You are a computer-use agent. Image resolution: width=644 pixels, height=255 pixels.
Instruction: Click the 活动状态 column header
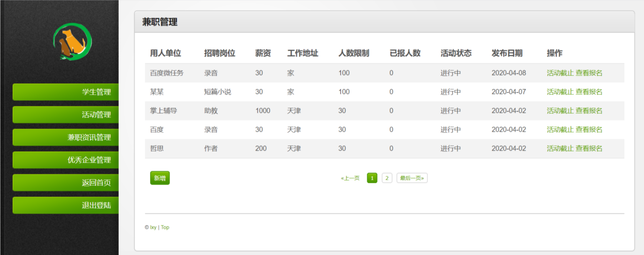tap(456, 53)
